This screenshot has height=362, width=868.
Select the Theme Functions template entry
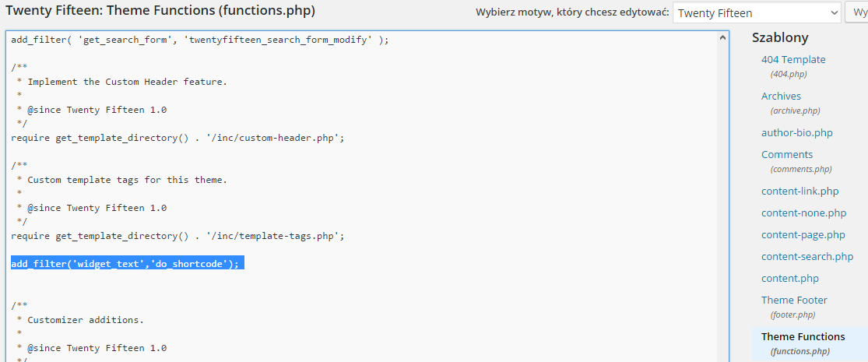pyautogui.click(x=803, y=336)
